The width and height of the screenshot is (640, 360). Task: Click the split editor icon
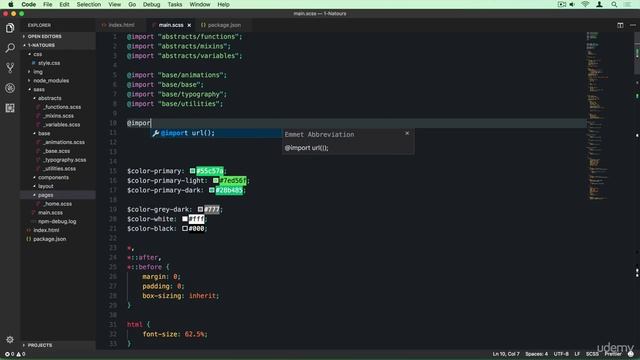tap(620, 25)
